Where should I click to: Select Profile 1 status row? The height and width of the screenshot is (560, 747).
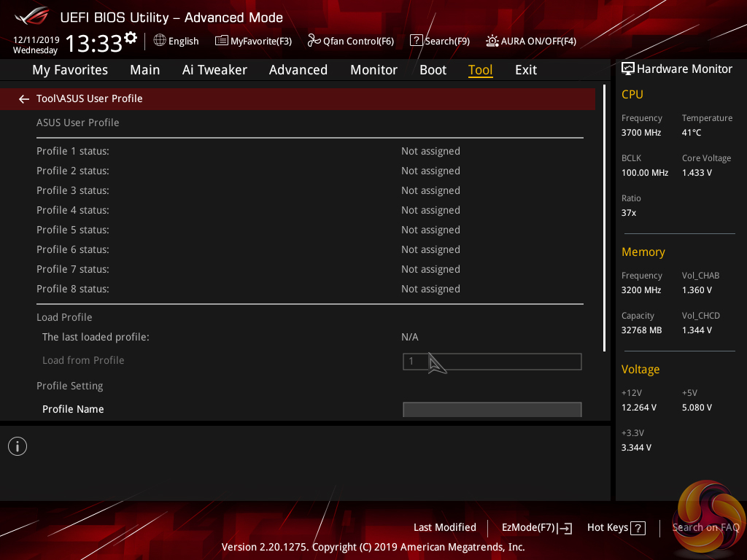[x=309, y=151]
